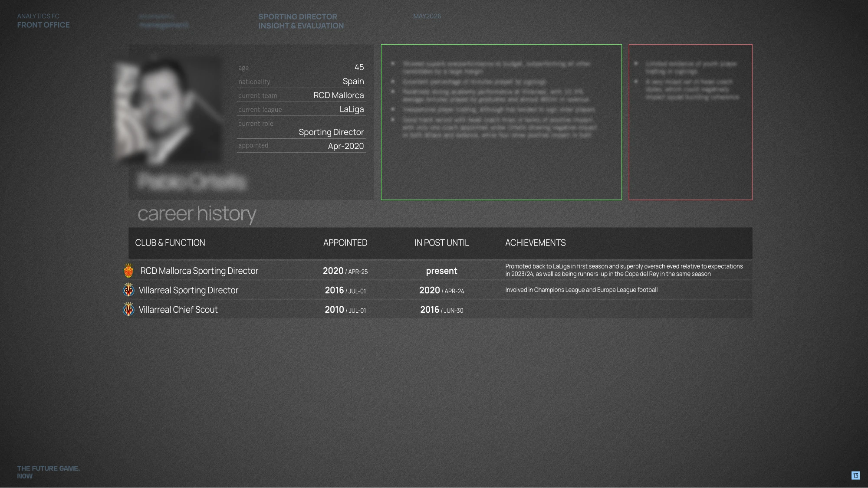The height and width of the screenshot is (488, 868).
Task: Click the MAY2026 date label
Action: [427, 16]
